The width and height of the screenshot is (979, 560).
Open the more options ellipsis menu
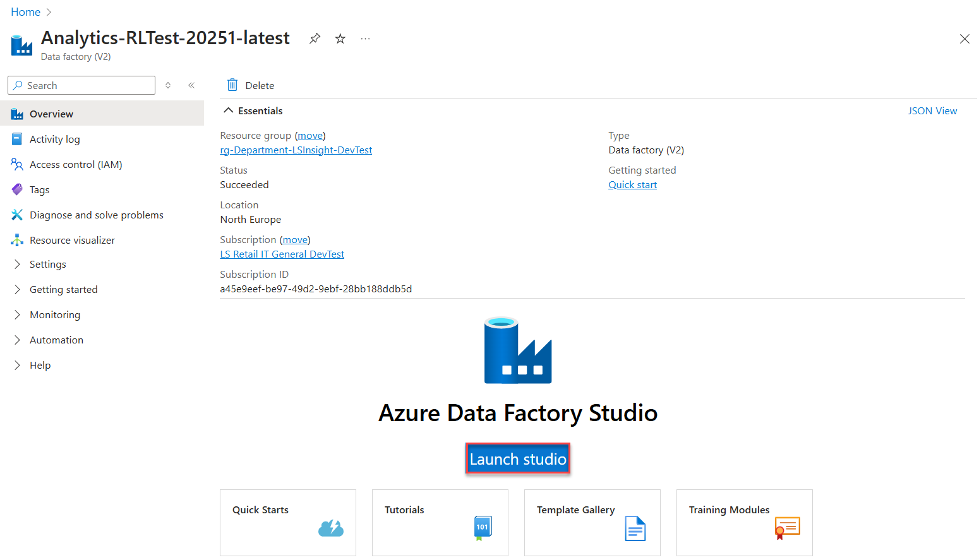365,39
